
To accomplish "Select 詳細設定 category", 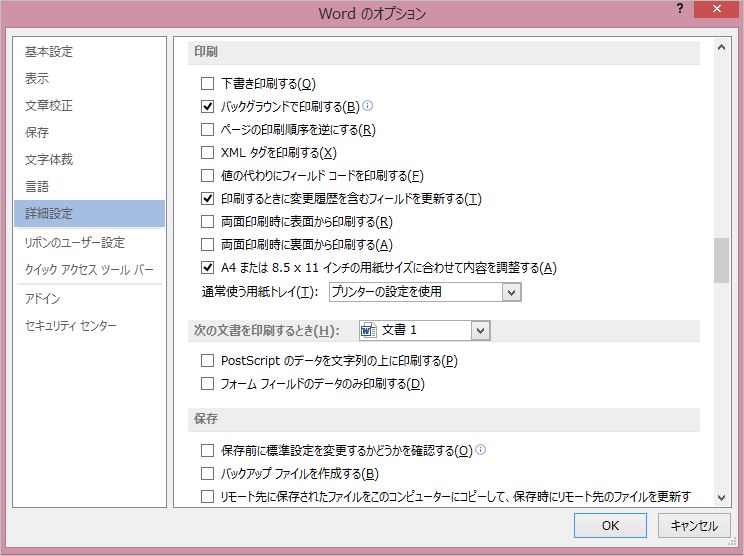I will click(x=89, y=213).
